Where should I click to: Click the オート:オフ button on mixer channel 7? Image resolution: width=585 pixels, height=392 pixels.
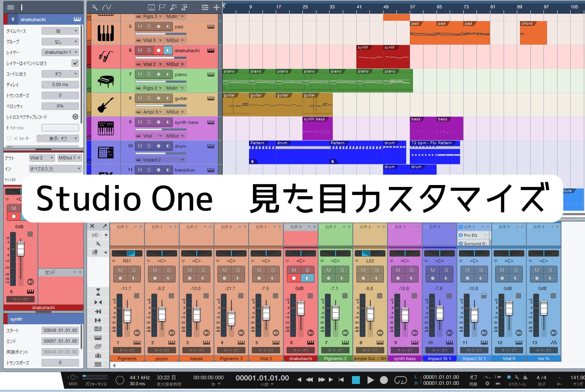click(335, 350)
